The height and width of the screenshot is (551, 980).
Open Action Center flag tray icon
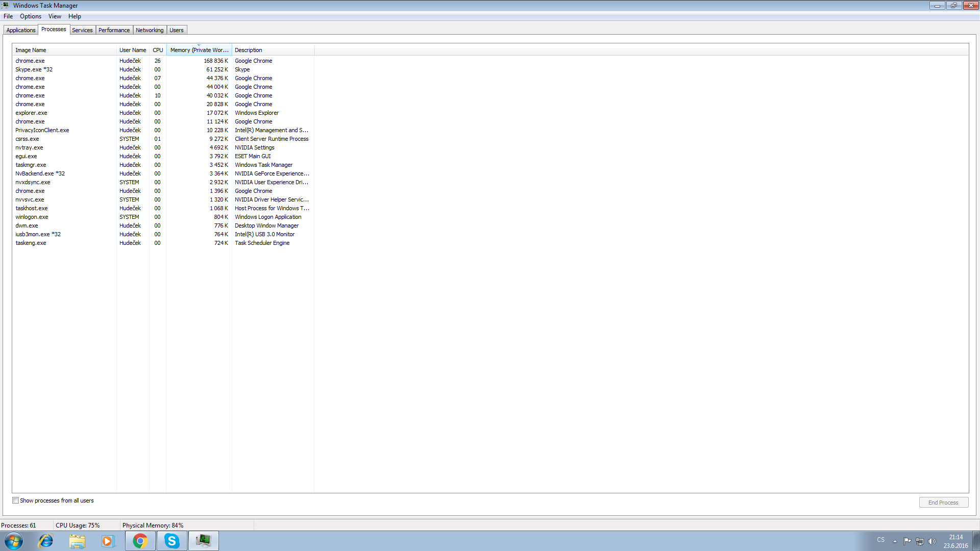(x=907, y=541)
